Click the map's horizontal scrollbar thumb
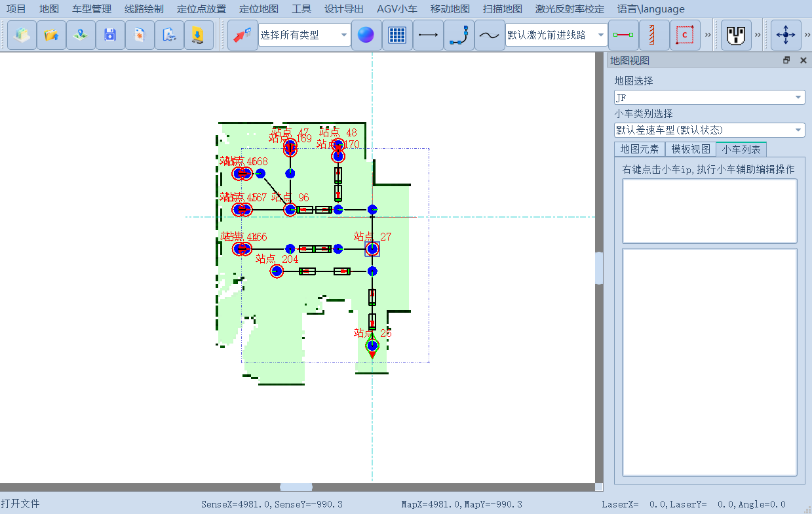Image resolution: width=812 pixels, height=514 pixels. tap(296, 487)
